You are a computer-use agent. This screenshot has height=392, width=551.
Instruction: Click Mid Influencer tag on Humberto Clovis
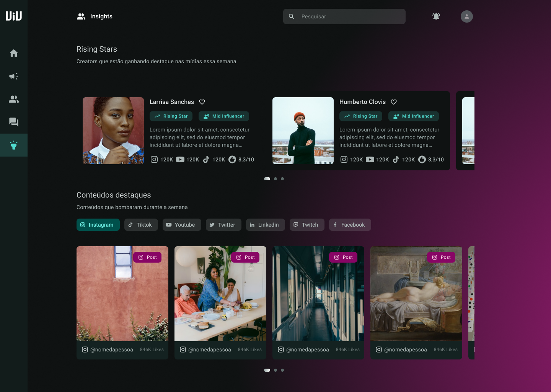pyautogui.click(x=414, y=116)
